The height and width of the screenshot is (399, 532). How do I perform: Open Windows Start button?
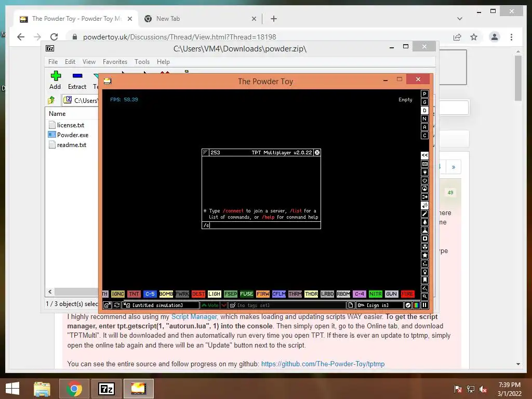[12, 389]
